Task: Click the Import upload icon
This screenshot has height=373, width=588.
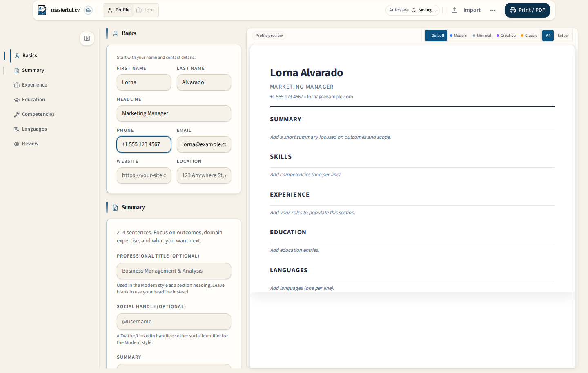Action: 454,10
